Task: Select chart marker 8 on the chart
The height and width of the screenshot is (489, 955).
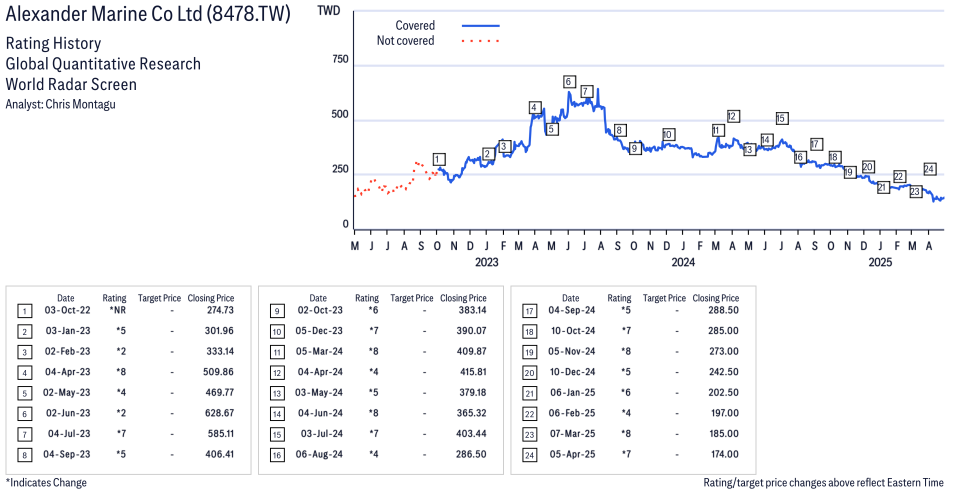Action: [x=619, y=130]
